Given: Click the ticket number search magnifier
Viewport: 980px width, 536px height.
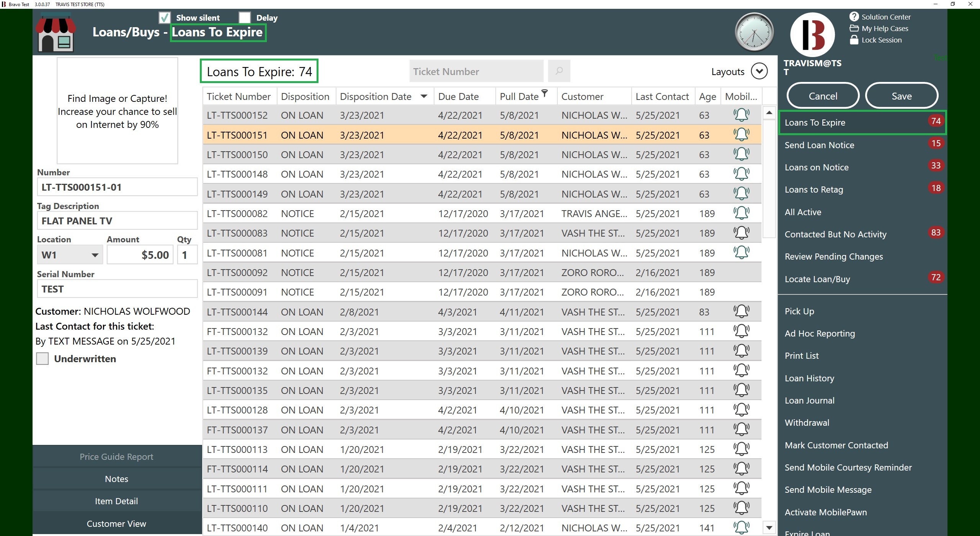Looking at the screenshot, I should point(559,71).
